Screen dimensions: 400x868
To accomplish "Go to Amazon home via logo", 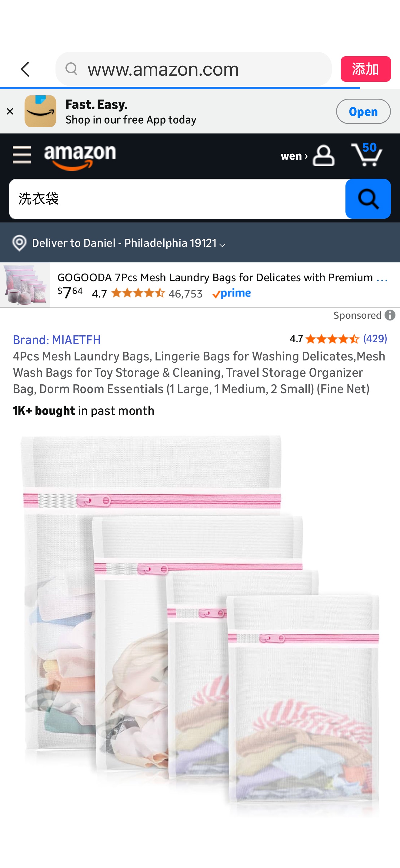I will pos(80,157).
